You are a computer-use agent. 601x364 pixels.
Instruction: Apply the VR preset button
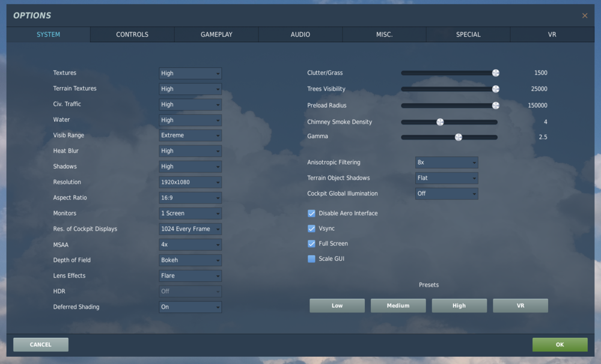point(520,306)
